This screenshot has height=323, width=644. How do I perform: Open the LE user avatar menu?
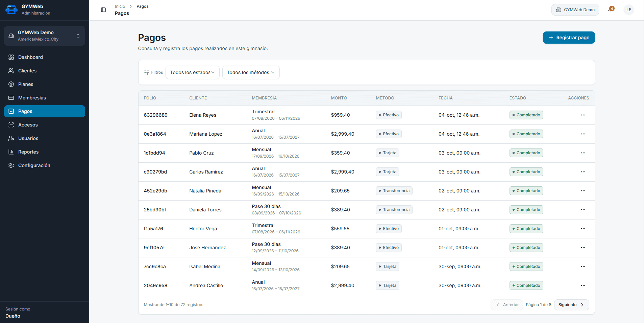click(x=628, y=10)
